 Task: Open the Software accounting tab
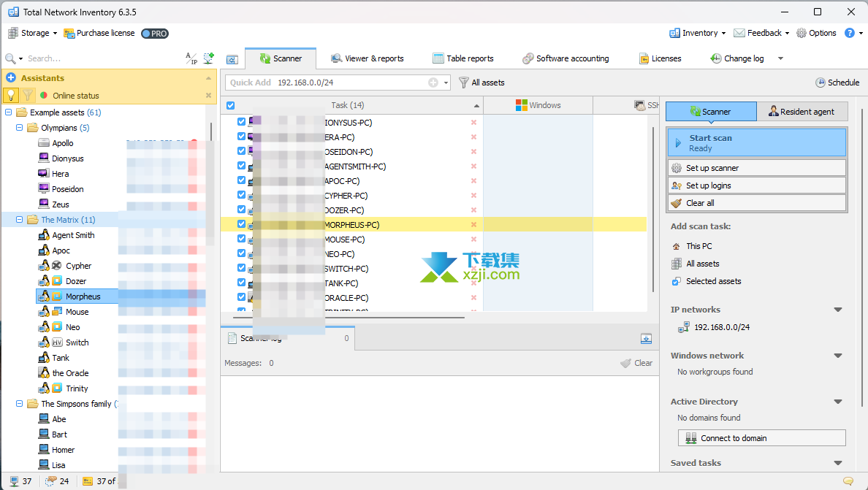click(x=566, y=58)
